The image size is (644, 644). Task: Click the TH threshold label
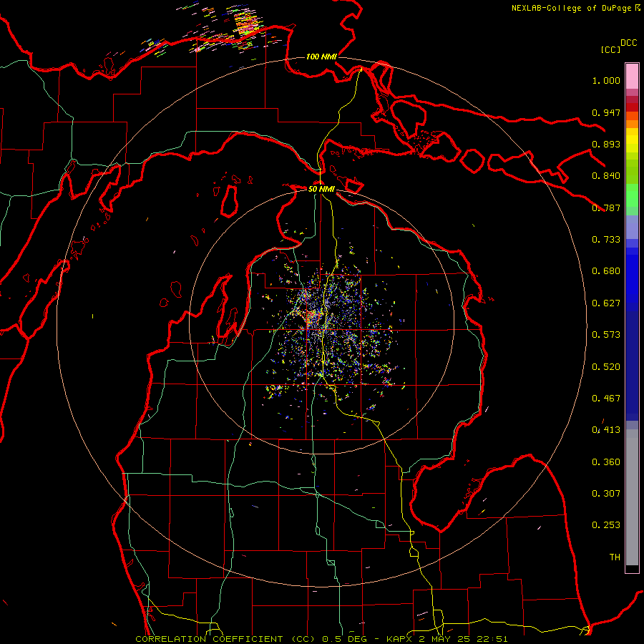click(615, 557)
